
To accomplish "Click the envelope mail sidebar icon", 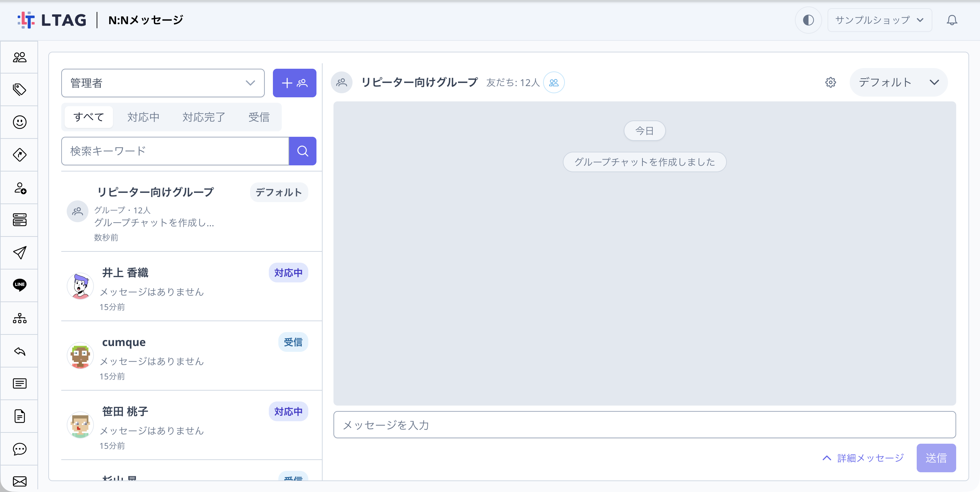I will [x=19, y=481].
